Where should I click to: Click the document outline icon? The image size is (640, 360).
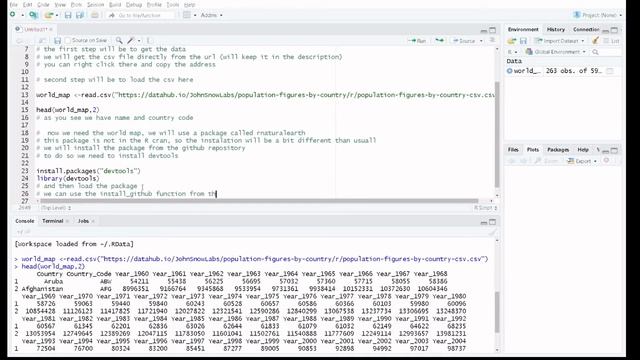(x=492, y=40)
